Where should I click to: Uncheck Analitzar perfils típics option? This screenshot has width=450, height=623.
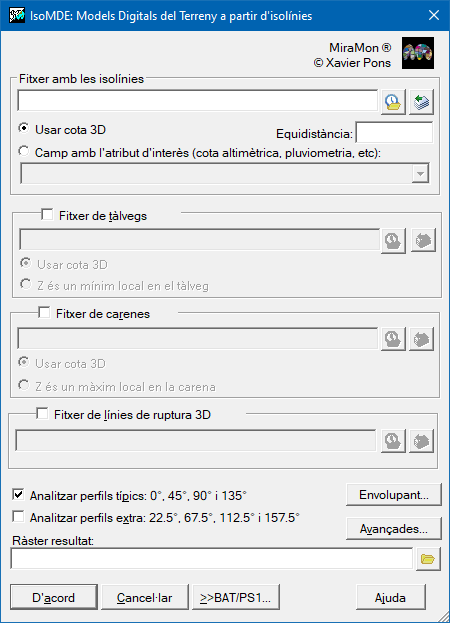[18, 495]
